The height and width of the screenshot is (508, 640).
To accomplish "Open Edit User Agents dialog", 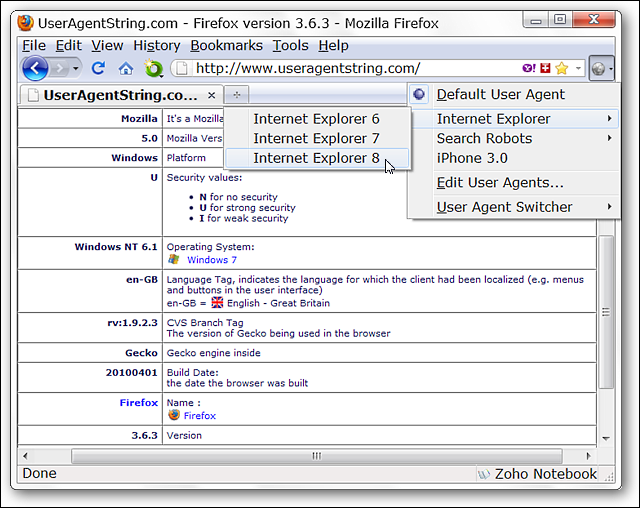I will point(500,182).
